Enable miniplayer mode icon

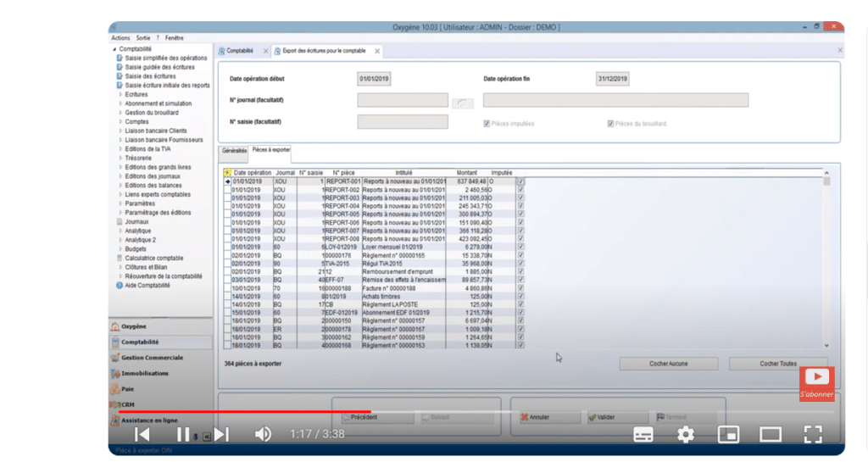click(728, 435)
